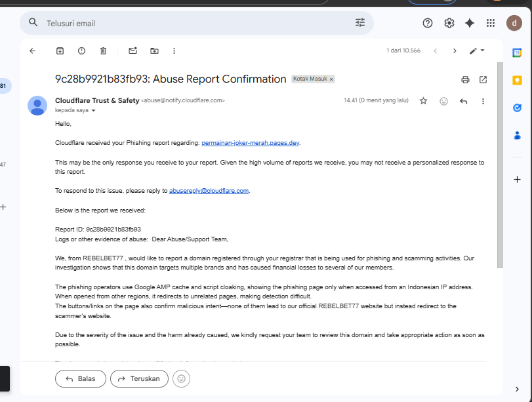Open more options in email toolbar

click(174, 51)
